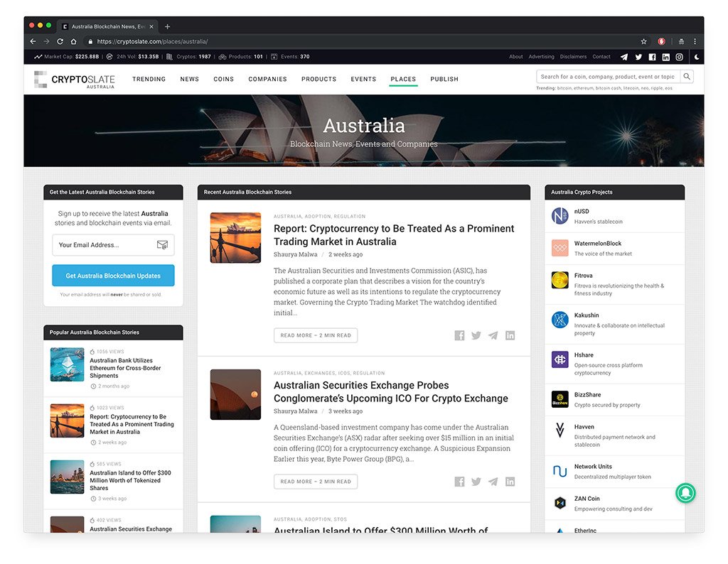This screenshot has height=564, width=728.
Task: Open the Instagram icon in the top bar
Action: pyautogui.click(x=679, y=56)
